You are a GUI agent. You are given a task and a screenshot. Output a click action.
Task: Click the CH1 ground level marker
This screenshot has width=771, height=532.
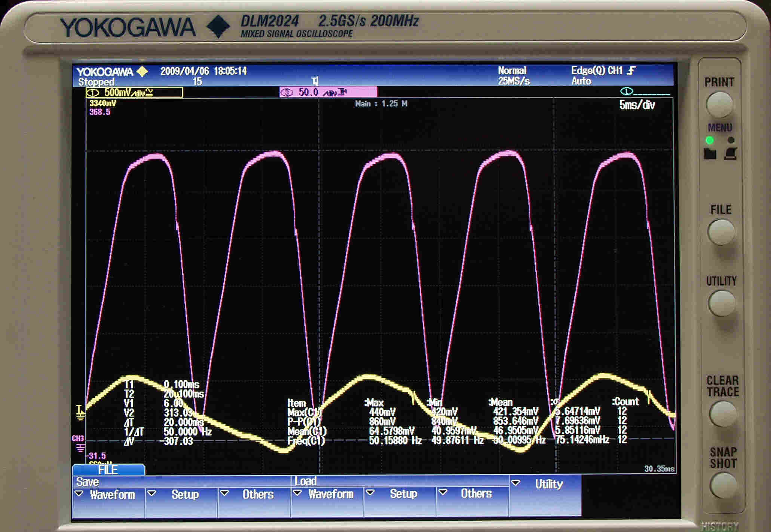80,412
